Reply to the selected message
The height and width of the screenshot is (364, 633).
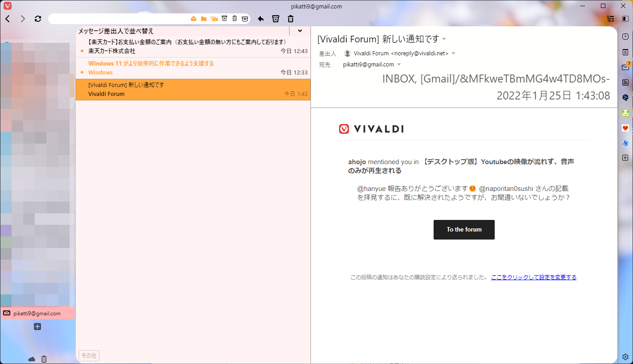[261, 19]
